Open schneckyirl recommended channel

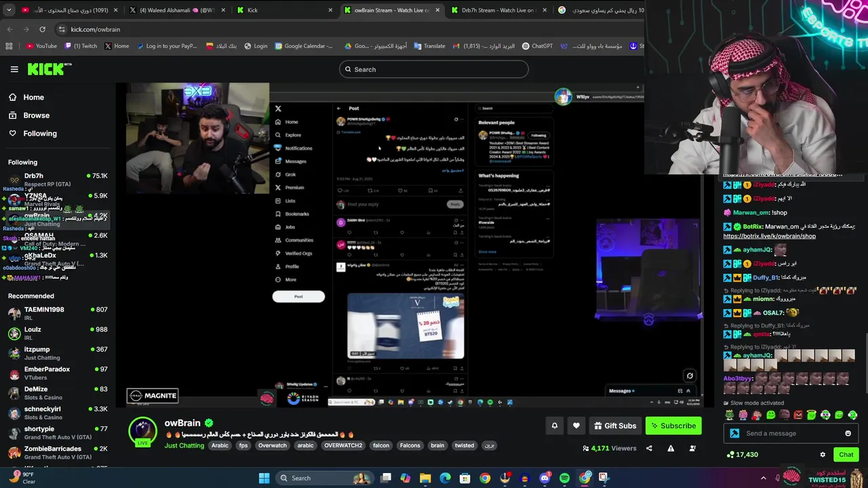point(58,413)
